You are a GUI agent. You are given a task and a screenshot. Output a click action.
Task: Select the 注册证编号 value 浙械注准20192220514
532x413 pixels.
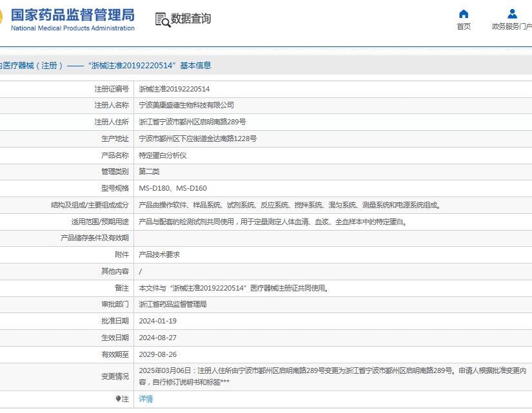coord(174,89)
